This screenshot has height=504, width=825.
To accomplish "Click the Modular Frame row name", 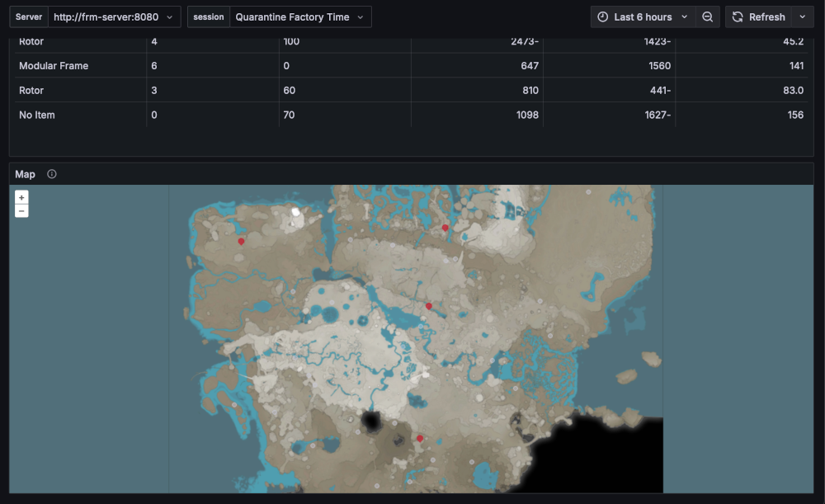I will pyautogui.click(x=54, y=66).
